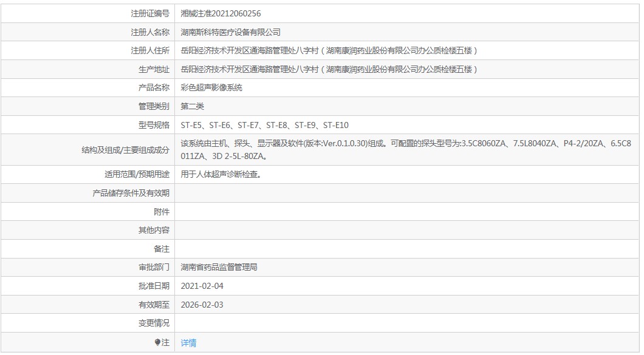
Task: Click product name 彩色超声影像系统
Action: tap(211, 87)
